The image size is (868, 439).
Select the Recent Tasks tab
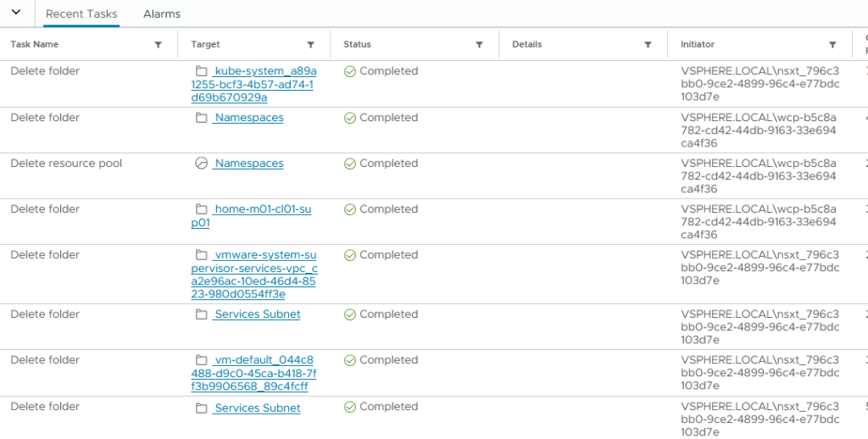(81, 14)
